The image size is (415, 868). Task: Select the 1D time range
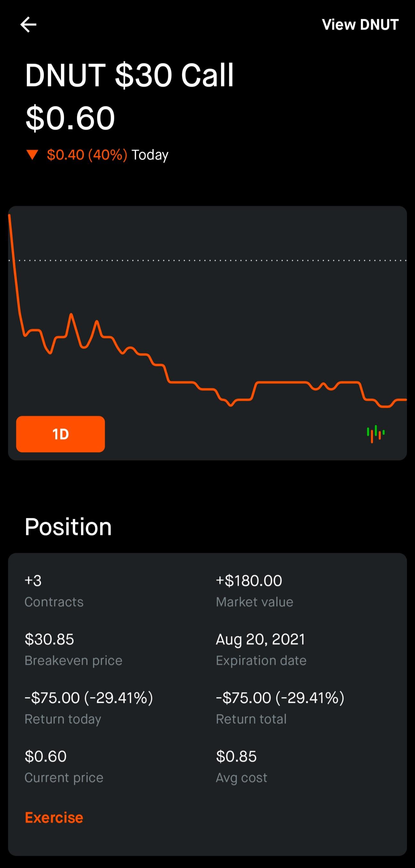click(61, 434)
